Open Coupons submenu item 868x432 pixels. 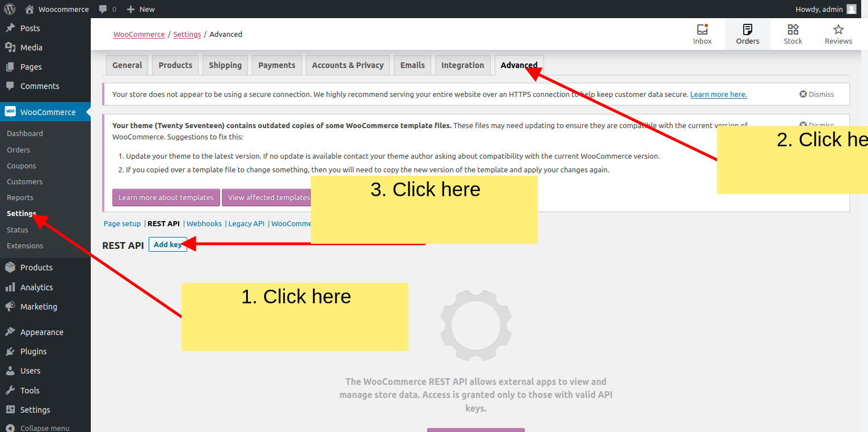(22, 166)
